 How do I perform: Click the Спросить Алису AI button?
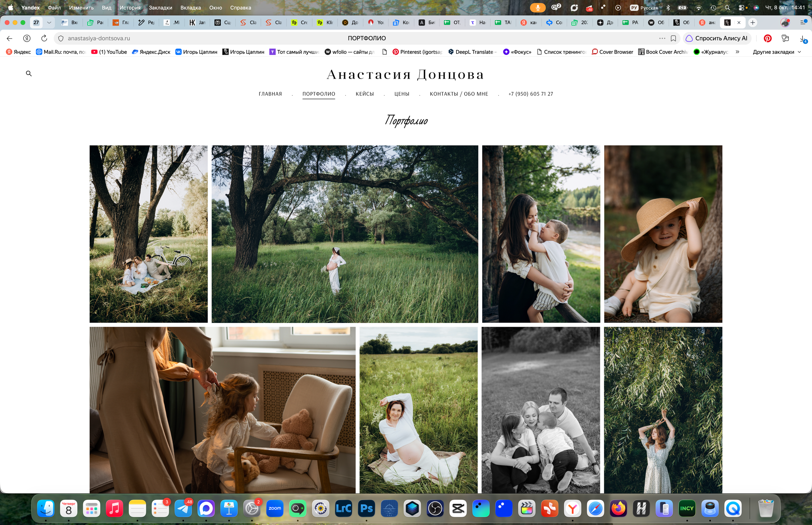[x=717, y=38]
